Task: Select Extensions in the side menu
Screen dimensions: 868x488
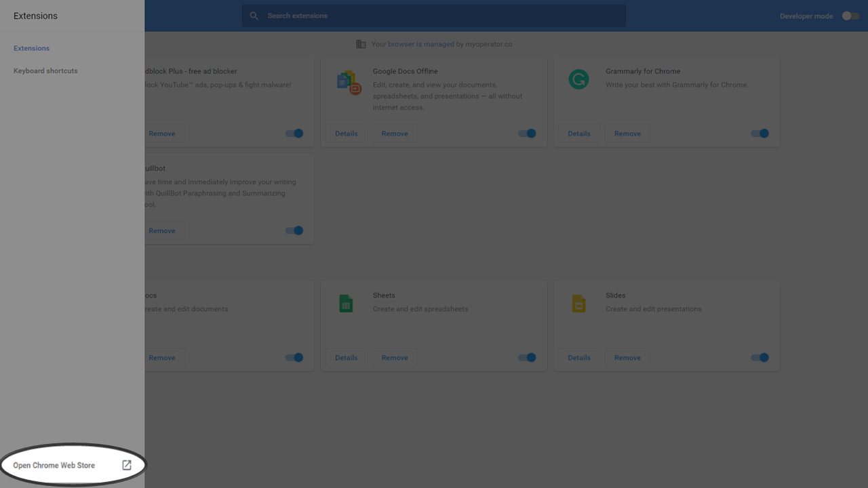Action: [x=31, y=48]
